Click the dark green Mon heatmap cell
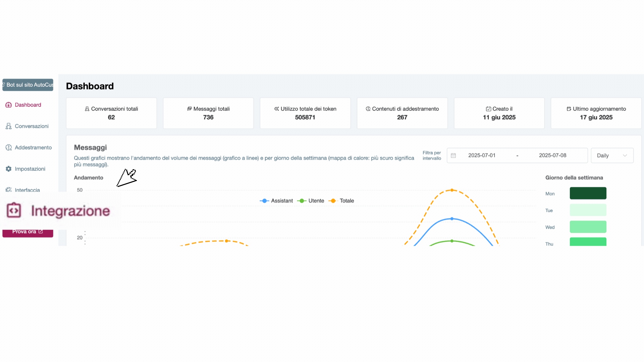 (x=588, y=193)
